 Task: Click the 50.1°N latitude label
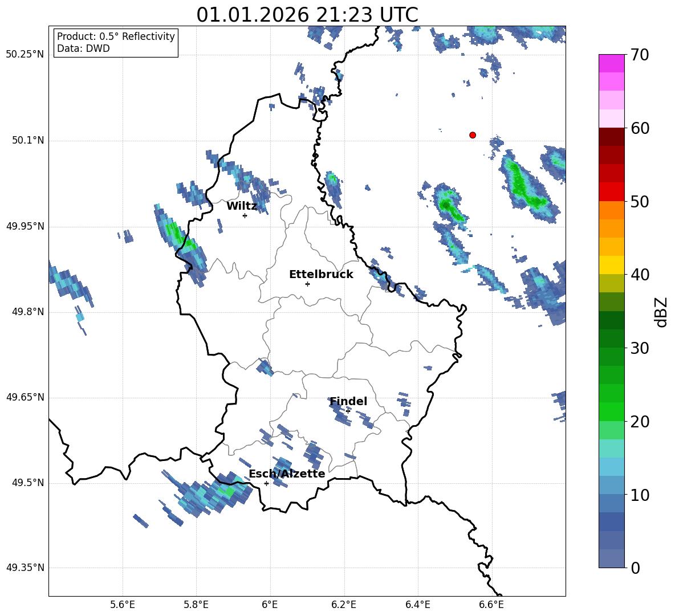tap(28, 140)
